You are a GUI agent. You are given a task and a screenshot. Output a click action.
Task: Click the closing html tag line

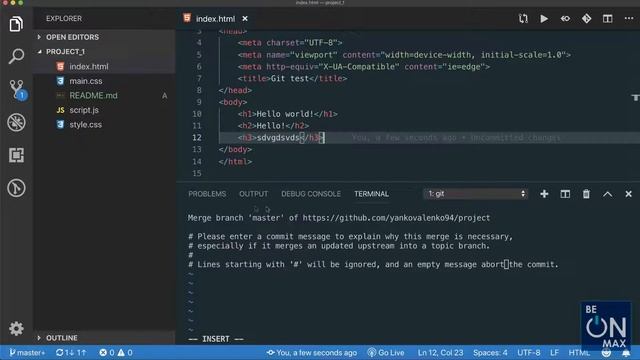pos(235,162)
